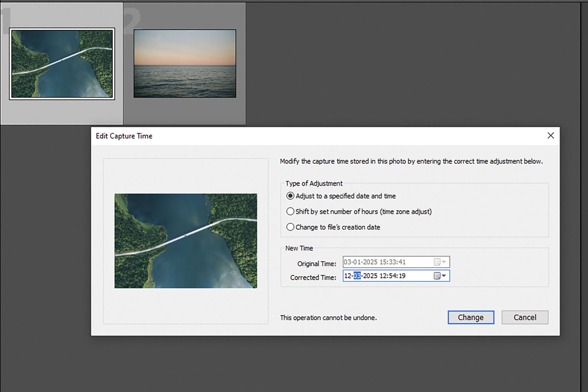Click the dialog's bridge preview image
The image size is (588, 392).
(186, 241)
